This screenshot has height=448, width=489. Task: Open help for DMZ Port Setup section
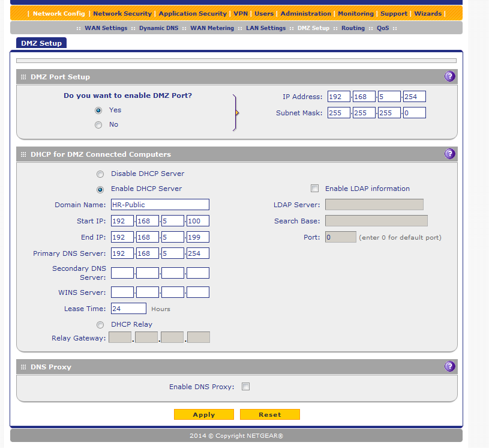click(x=449, y=76)
